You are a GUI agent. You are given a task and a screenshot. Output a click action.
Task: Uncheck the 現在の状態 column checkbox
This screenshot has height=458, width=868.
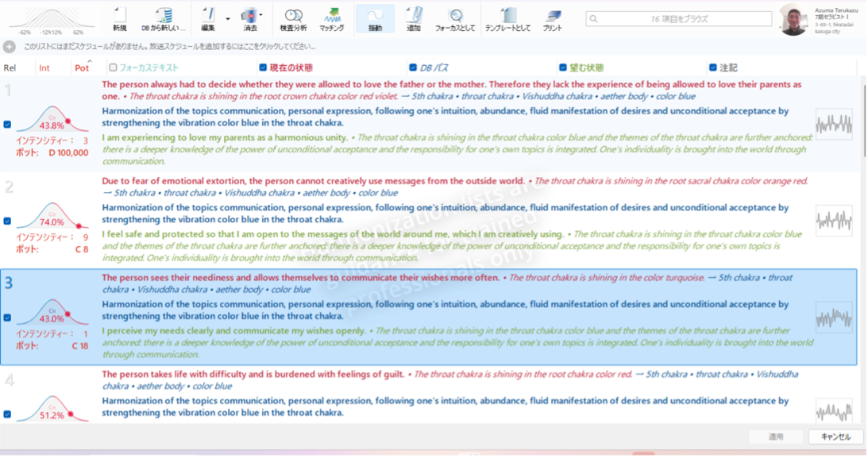(x=264, y=68)
